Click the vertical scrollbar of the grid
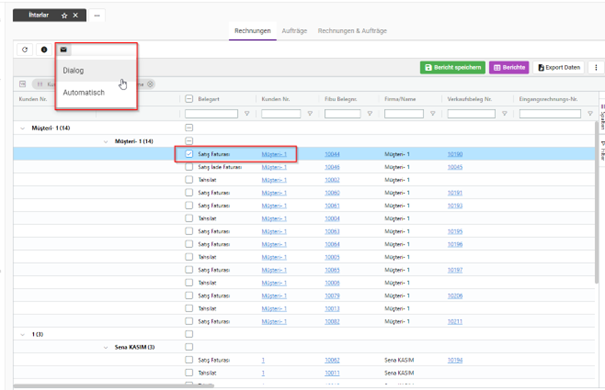The image size is (605, 390). pyautogui.click(x=597, y=202)
